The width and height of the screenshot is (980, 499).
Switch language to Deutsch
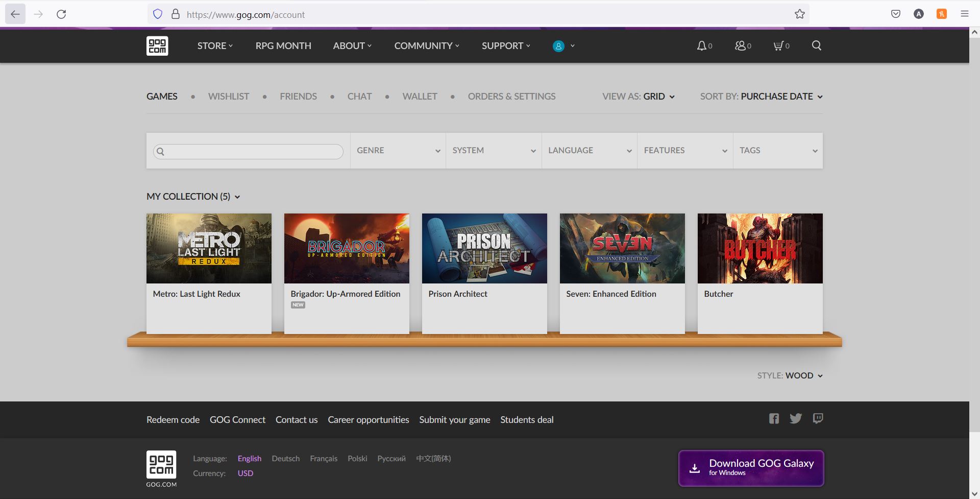pyautogui.click(x=285, y=459)
